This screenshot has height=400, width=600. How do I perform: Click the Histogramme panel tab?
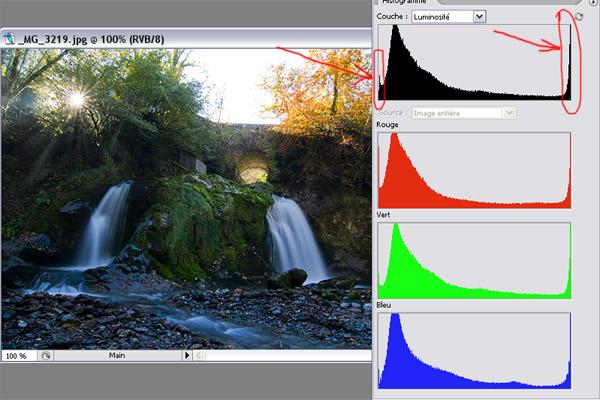pyautogui.click(x=404, y=2)
